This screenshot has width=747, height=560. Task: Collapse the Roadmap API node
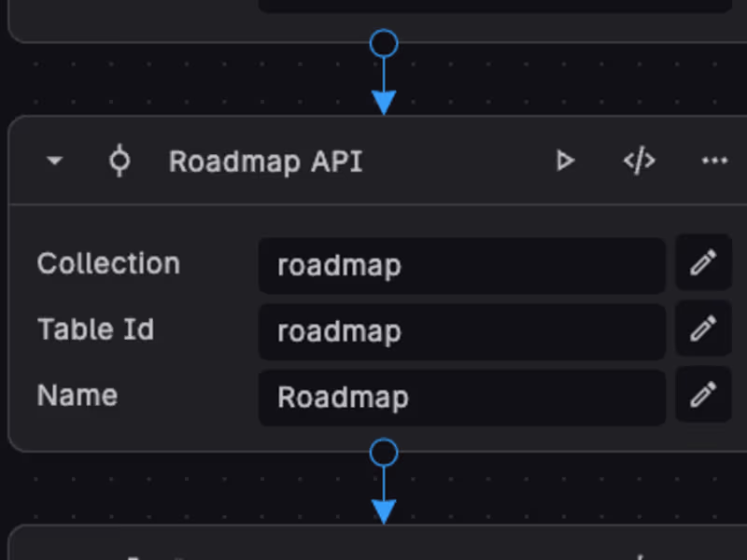[x=55, y=161]
